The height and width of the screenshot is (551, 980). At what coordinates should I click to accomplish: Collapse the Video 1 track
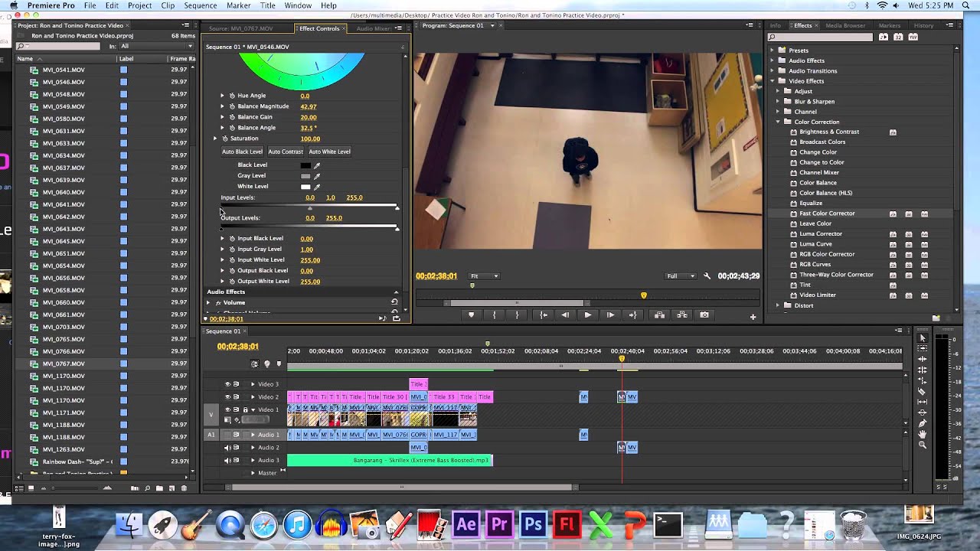coord(253,409)
